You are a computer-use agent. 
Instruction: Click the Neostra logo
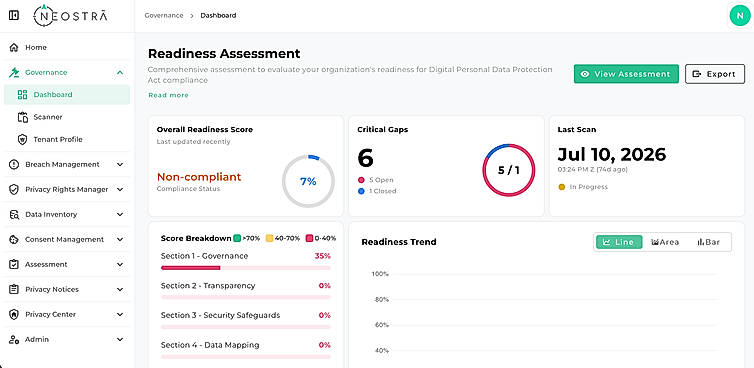click(71, 15)
